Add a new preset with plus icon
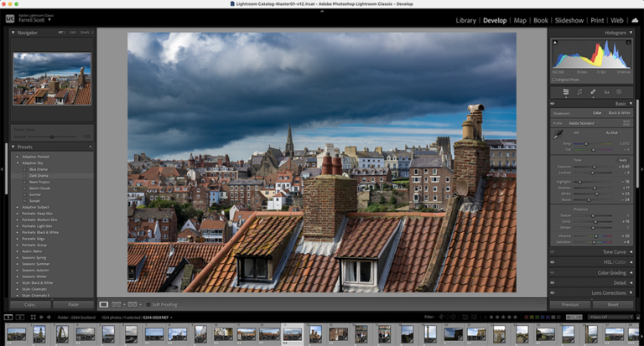Viewport: 644px width, 346px height. coord(91,147)
